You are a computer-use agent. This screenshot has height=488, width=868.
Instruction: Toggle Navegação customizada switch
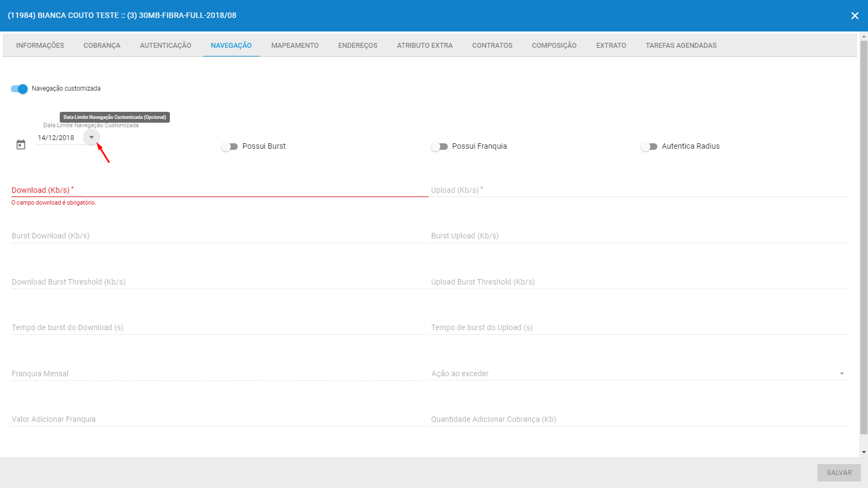[x=19, y=88]
